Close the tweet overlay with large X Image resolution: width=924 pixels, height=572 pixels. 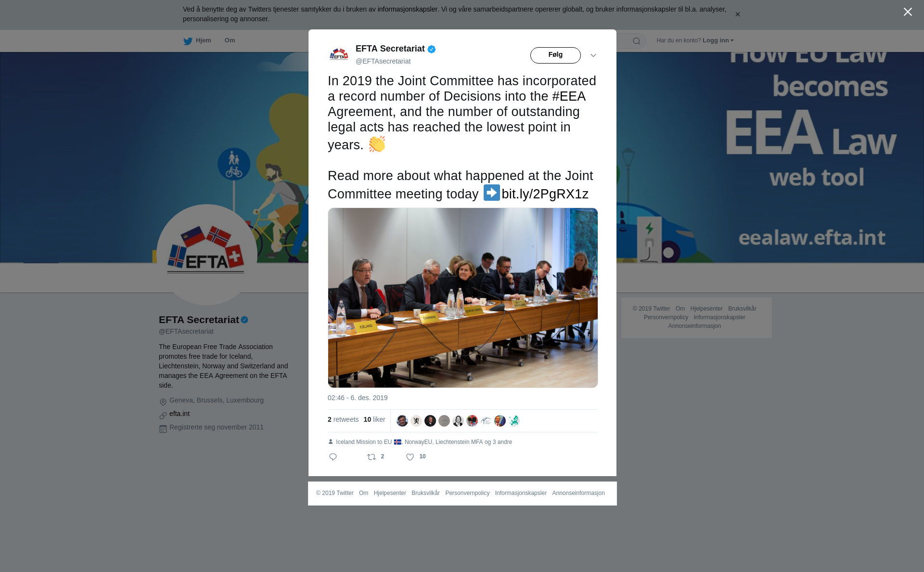pyautogui.click(x=908, y=12)
